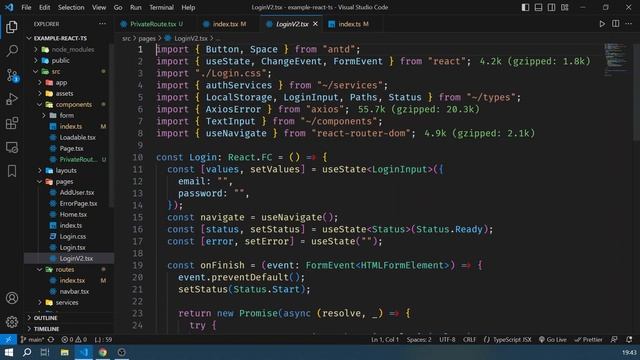Open errors and warnings count in status bar
The width and height of the screenshot is (640, 360).
(74, 340)
